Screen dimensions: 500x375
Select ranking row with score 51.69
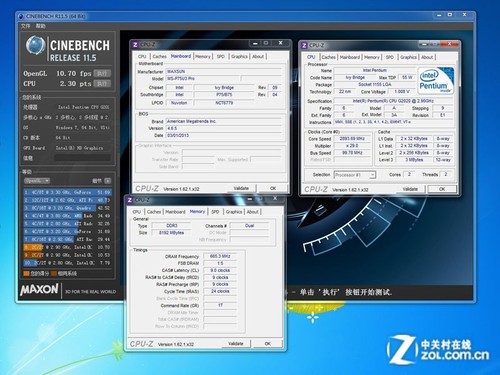click(x=67, y=192)
